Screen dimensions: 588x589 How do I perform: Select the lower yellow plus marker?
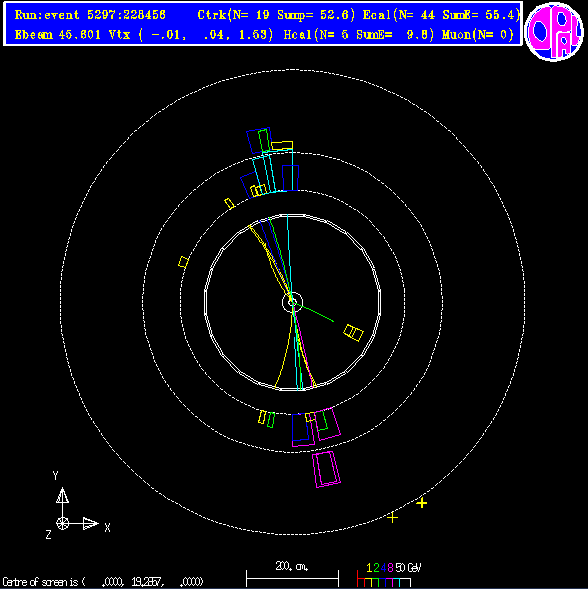392,518
